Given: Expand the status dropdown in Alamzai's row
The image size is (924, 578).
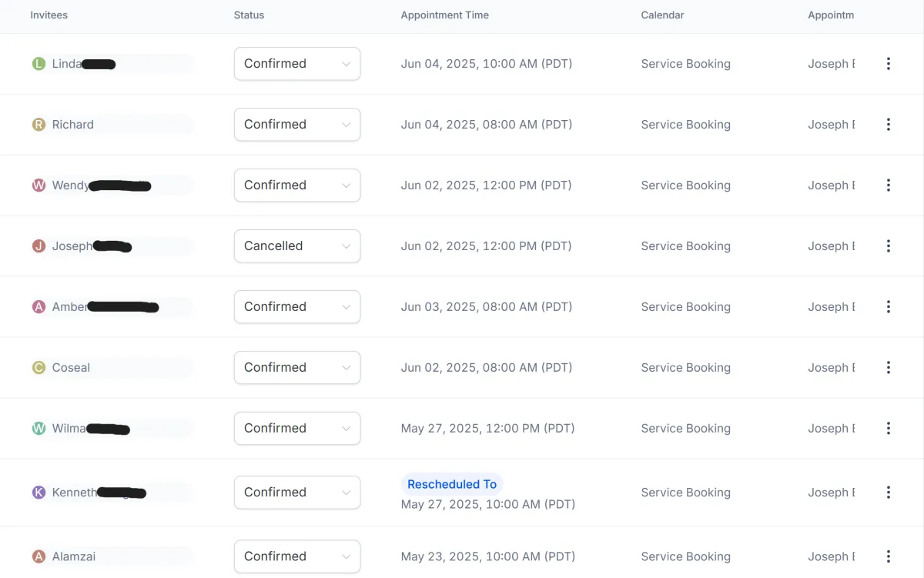Looking at the screenshot, I should [x=297, y=556].
